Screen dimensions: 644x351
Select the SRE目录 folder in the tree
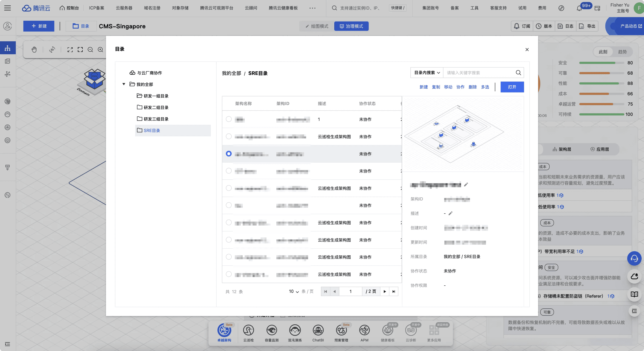click(x=151, y=131)
